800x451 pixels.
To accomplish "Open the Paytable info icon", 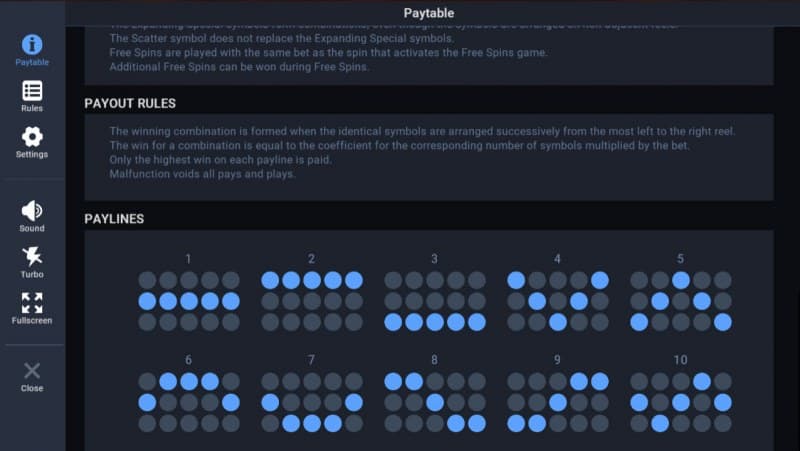I will click(x=32, y=44).
